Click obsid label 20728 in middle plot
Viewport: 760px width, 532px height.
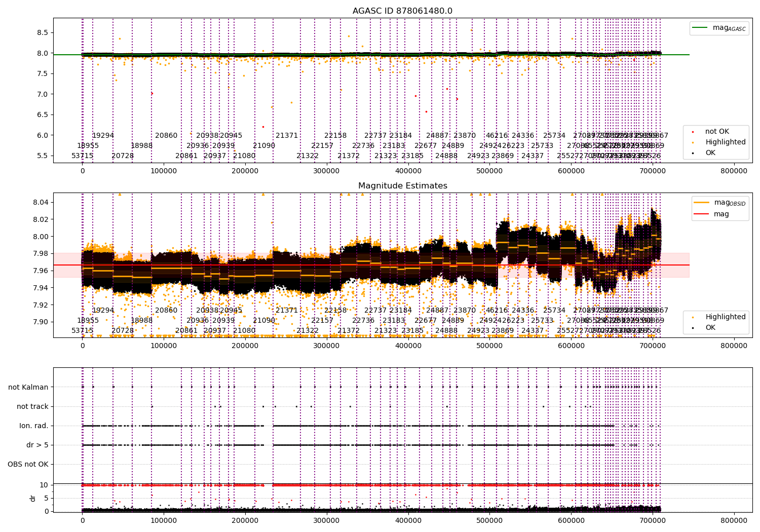[123, 330]
